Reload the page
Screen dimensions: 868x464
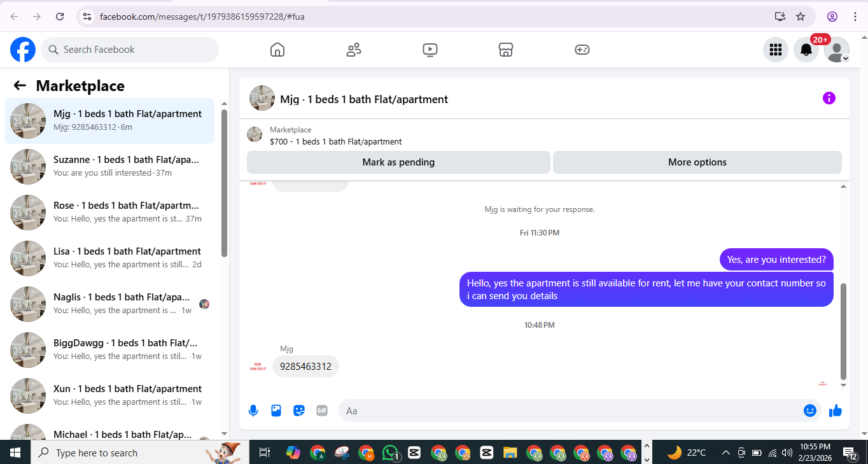[60, 17]
